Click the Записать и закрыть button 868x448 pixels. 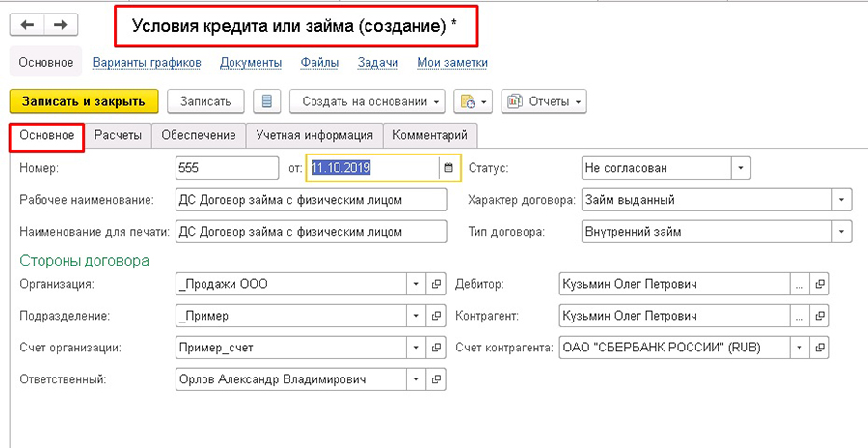point(84,102)
